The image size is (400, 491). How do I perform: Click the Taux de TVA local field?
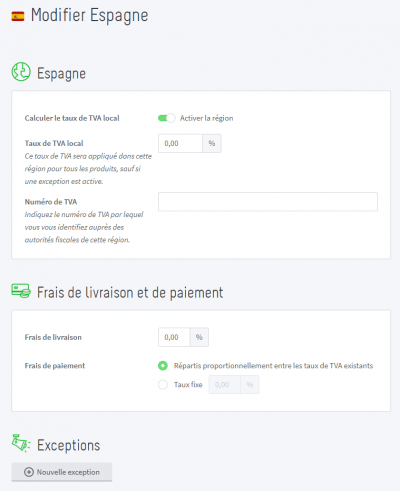pos(180,143)
